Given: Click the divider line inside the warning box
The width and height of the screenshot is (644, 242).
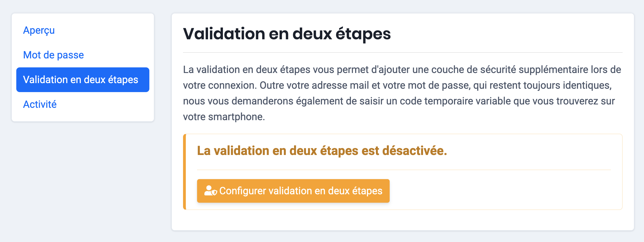Looking at the screenshot, I should pos(404,170).
